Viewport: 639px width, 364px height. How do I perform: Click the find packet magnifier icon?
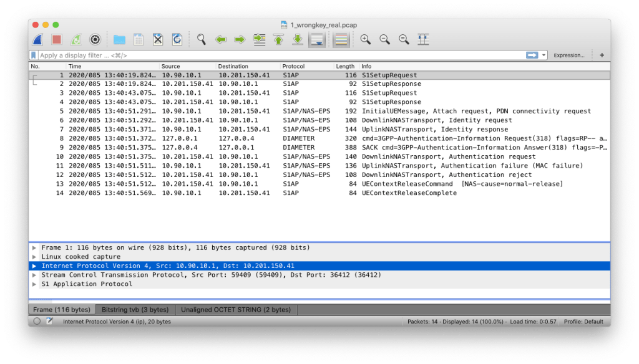tap(201, 39)
